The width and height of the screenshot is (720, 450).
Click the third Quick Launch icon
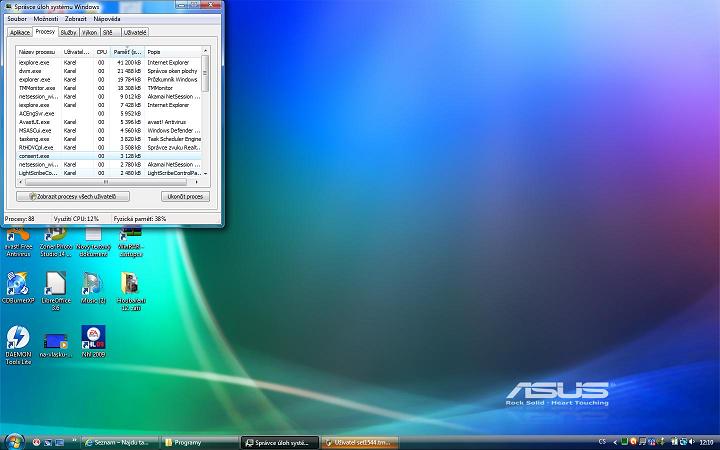point(59,442)
